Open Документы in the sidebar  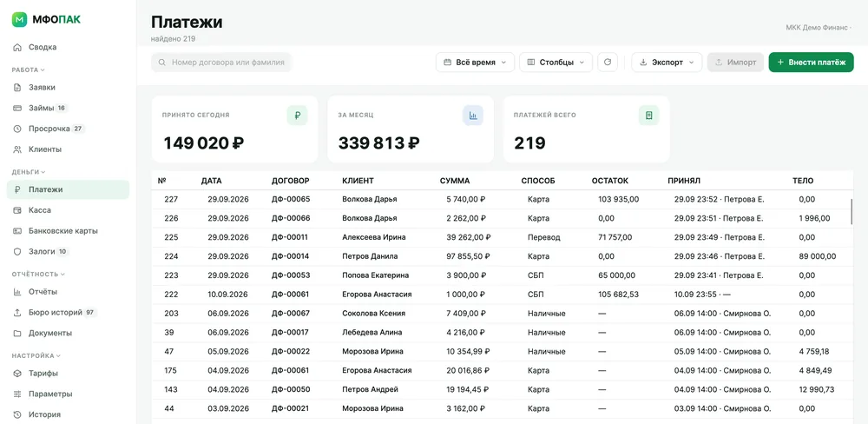(x=68, y=333)
